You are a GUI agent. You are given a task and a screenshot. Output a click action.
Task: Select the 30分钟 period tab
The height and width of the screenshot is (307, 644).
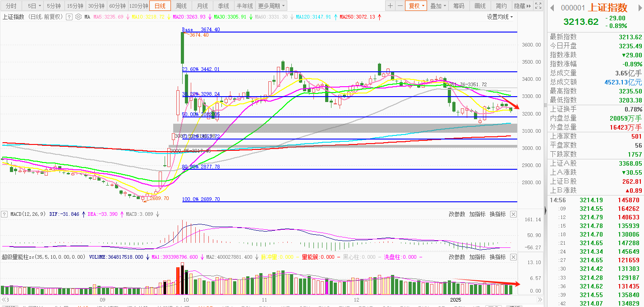coord(96,6)
